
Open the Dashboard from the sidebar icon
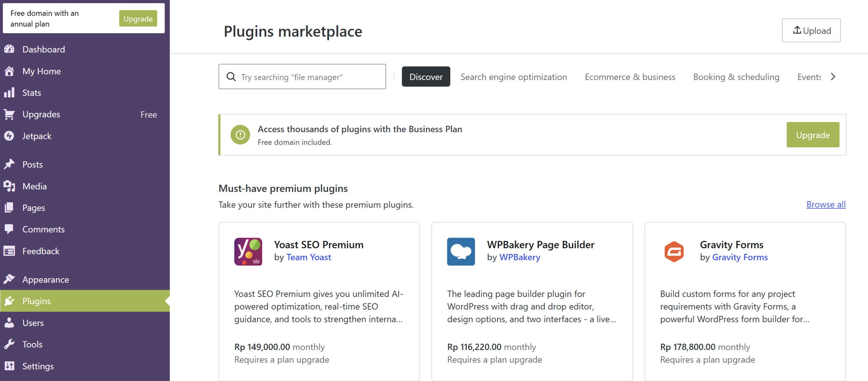[x=9, y=49]
